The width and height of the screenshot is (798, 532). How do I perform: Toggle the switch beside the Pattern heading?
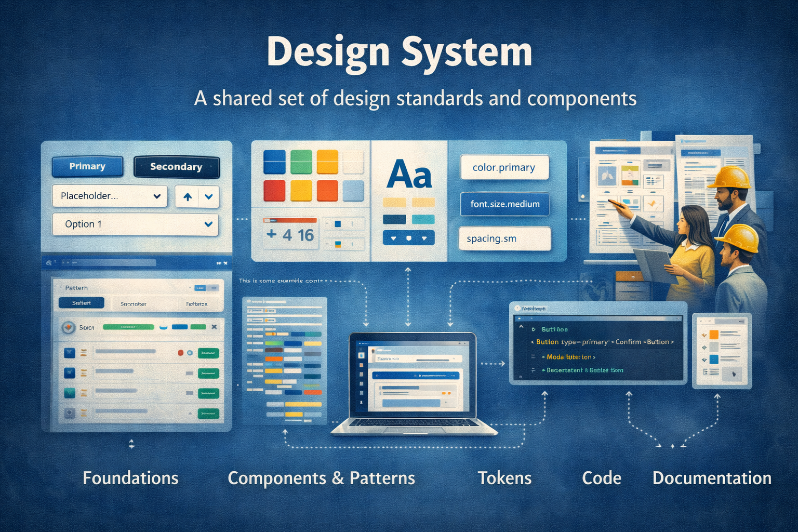[206, 287]
